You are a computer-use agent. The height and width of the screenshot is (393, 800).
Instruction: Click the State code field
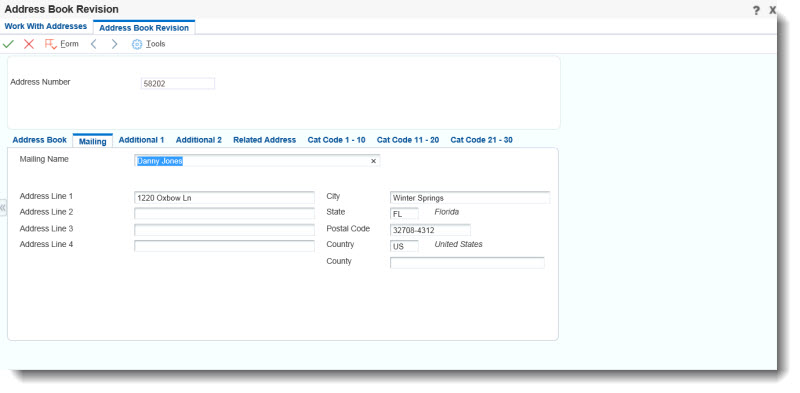click(x=405, y=214)
